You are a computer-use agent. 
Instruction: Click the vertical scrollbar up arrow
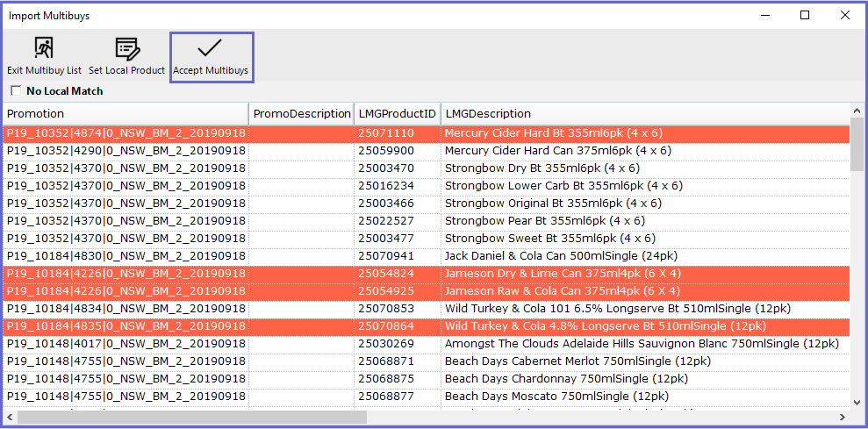pos(857,110)
